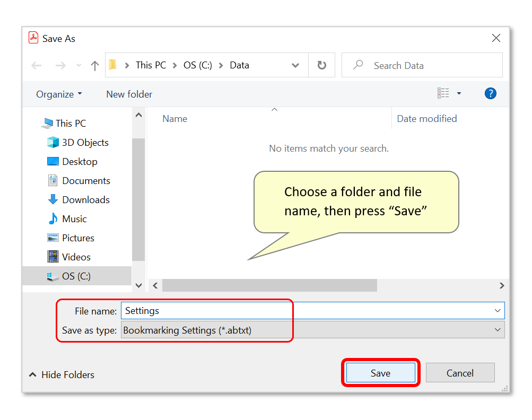The width and height of the screenshot is (532, 420).
Task: Open Help via the question mark icon
Action: coord(490,93)
